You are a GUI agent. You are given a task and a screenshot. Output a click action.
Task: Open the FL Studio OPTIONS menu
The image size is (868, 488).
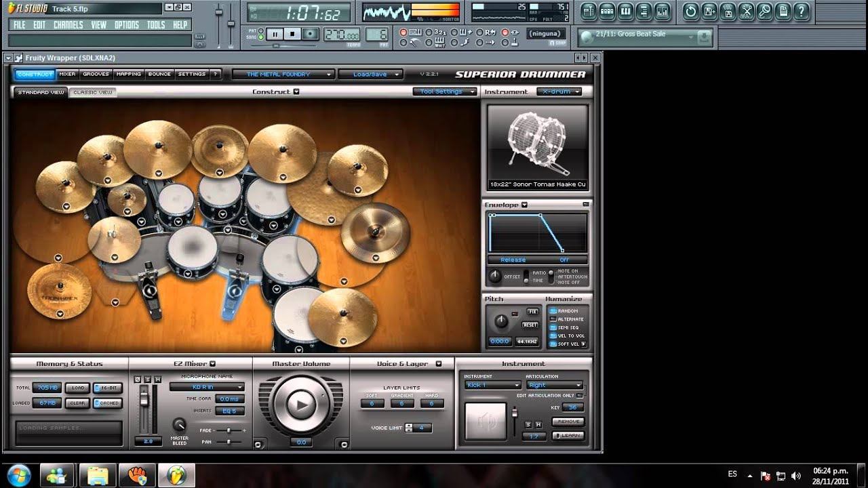[127, 25]
